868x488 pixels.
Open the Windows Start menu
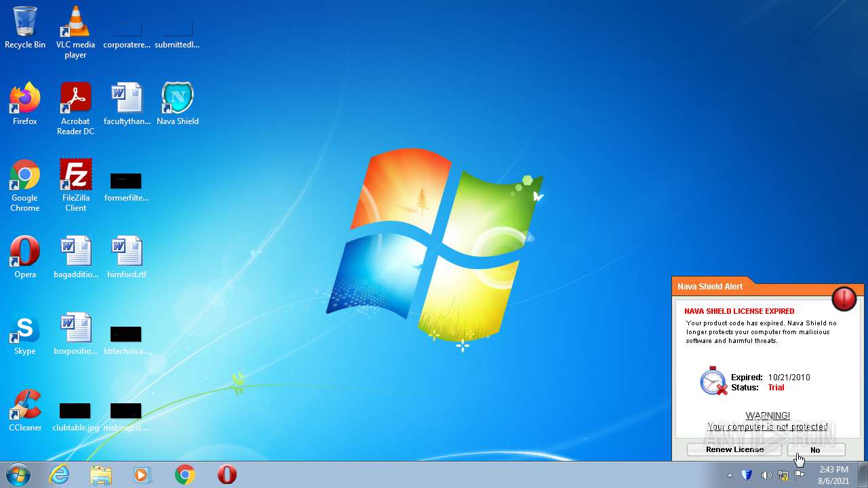18,474
